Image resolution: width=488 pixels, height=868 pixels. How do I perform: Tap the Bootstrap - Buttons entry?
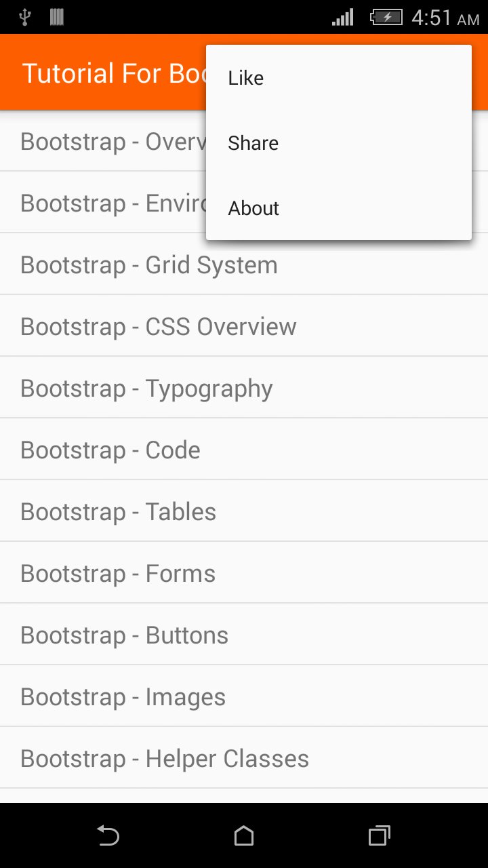pyautogui.click(x=125, y=635)
